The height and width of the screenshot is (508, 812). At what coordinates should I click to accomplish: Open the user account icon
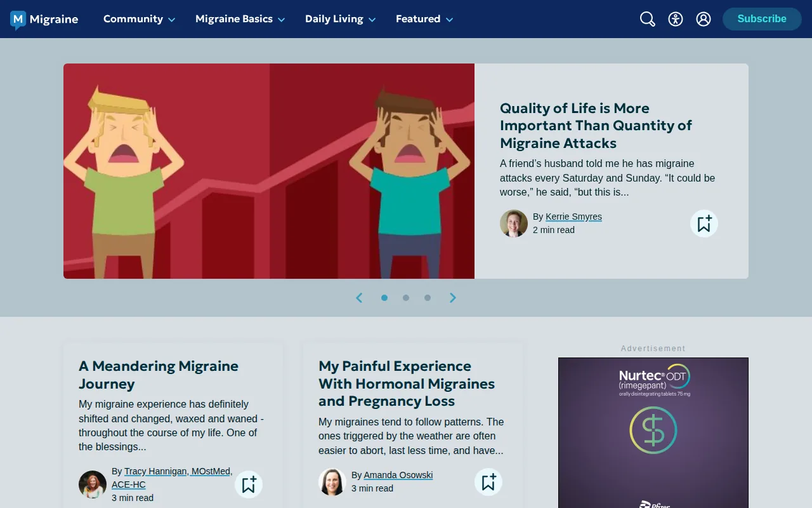tap(704, 19)
